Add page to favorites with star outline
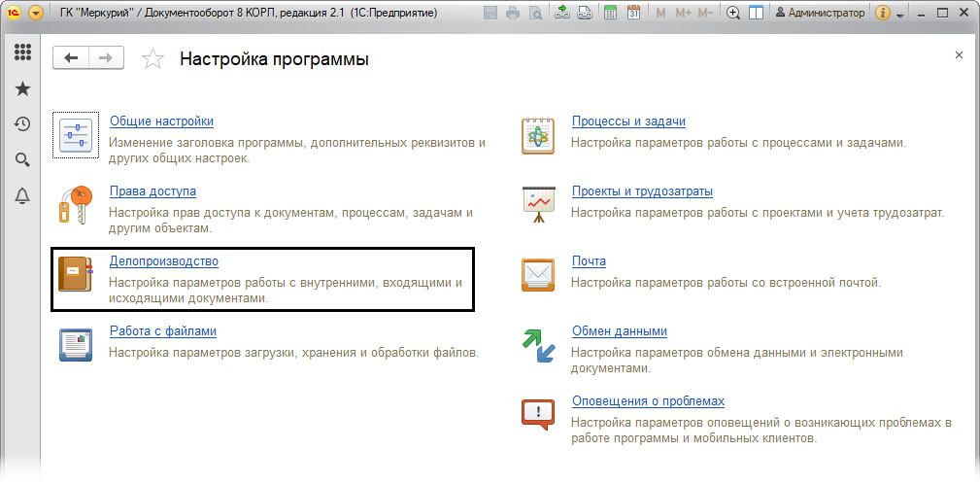980x484 pixels. [152, 59]
